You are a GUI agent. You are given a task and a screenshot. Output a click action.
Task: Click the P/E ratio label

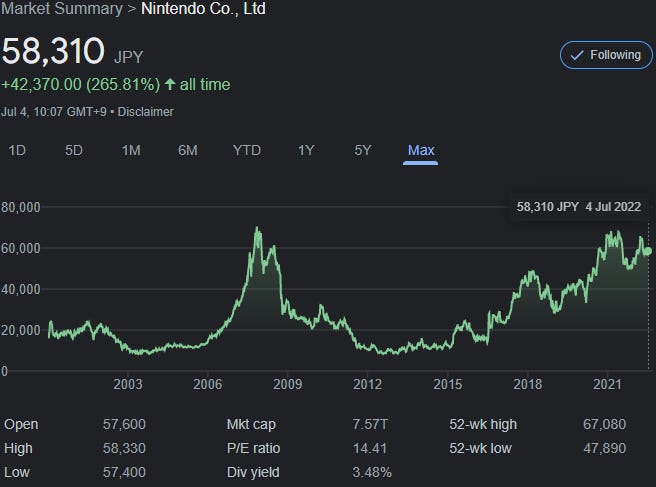pos(254,448)
